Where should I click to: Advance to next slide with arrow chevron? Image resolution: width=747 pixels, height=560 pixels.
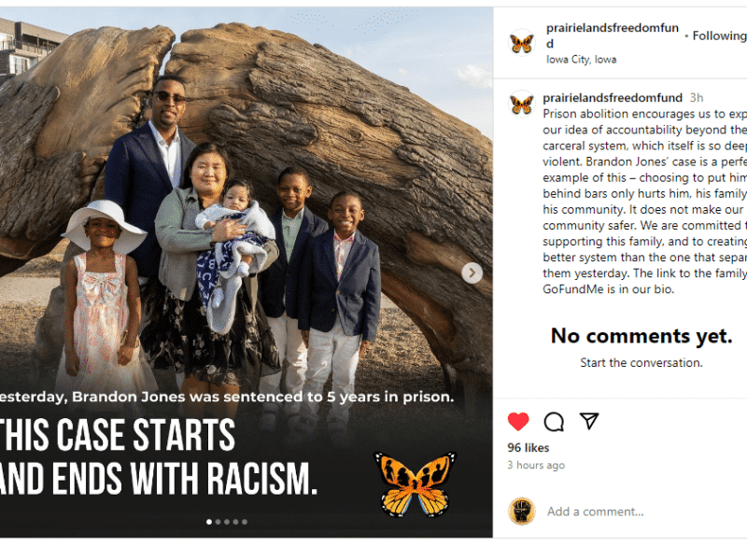pos(472,273)
